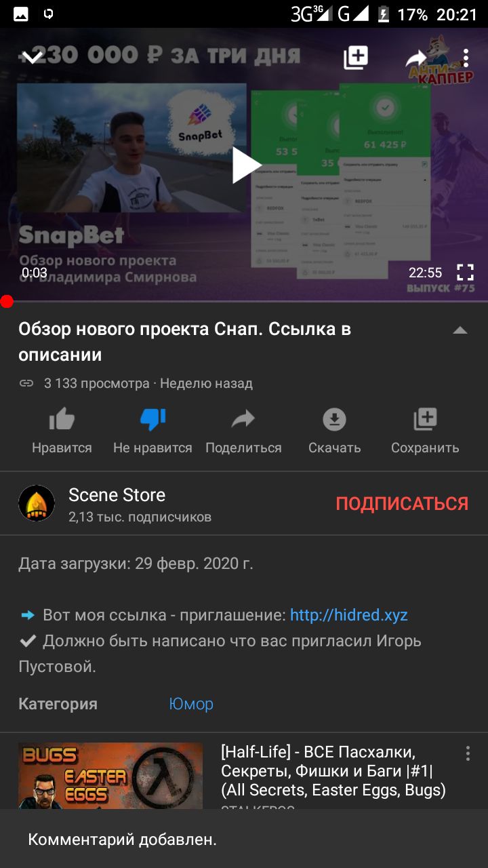
Task: Tap the ПОДПИСАТЬСЯ subscribe button
Action: click(x=402, y=503)
